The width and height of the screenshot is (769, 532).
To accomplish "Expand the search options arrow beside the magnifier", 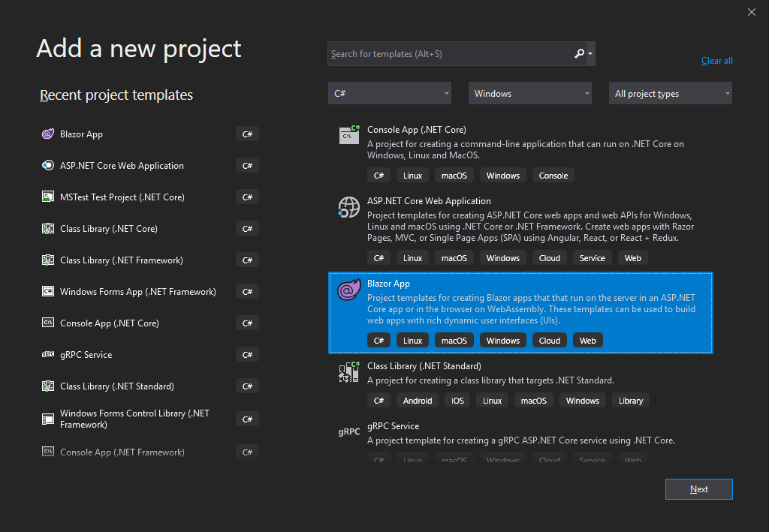I will coord(590,54).
